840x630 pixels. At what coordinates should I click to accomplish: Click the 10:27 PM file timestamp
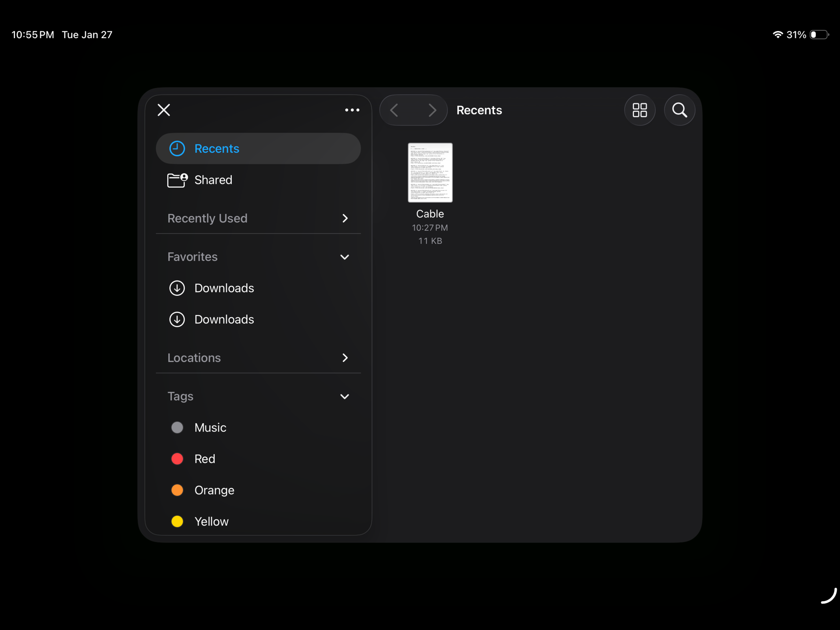pos(430,228)
